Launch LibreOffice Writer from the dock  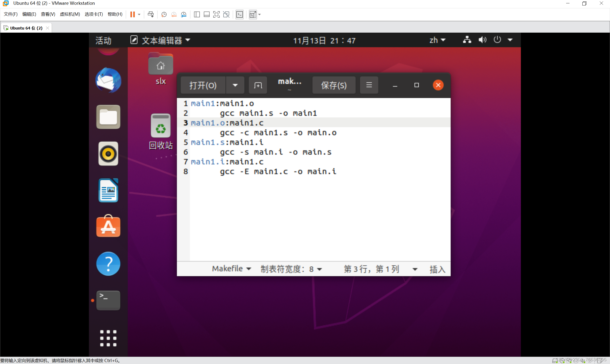coord(108,190)
